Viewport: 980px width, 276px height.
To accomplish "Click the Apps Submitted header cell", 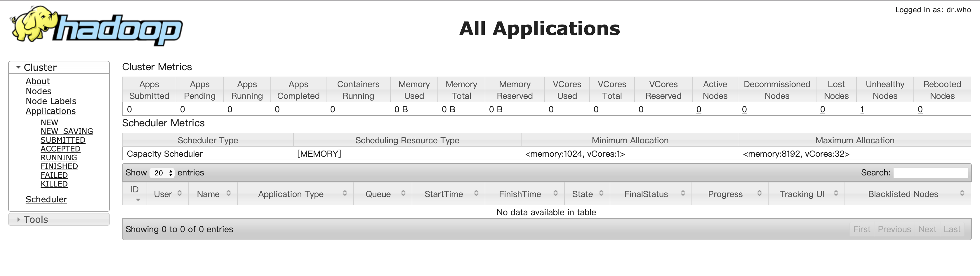I will coord(149,90).
